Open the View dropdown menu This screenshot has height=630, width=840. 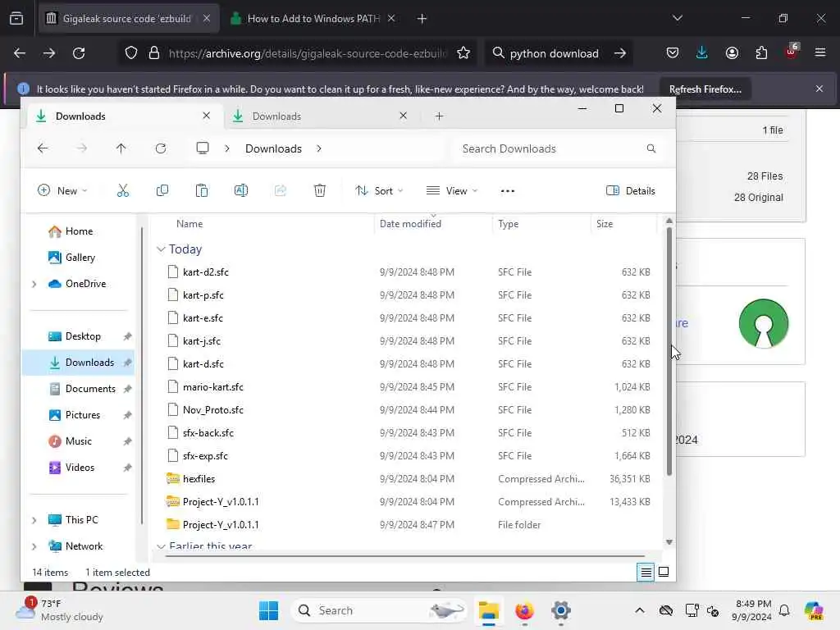click(452, 190)
